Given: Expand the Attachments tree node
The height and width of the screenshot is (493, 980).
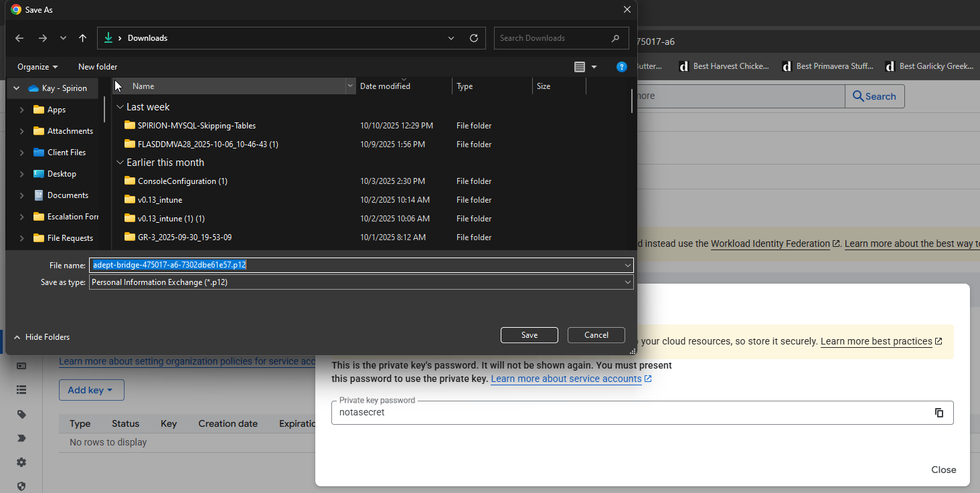Looking at the screenshot, I should coord(22,131).
